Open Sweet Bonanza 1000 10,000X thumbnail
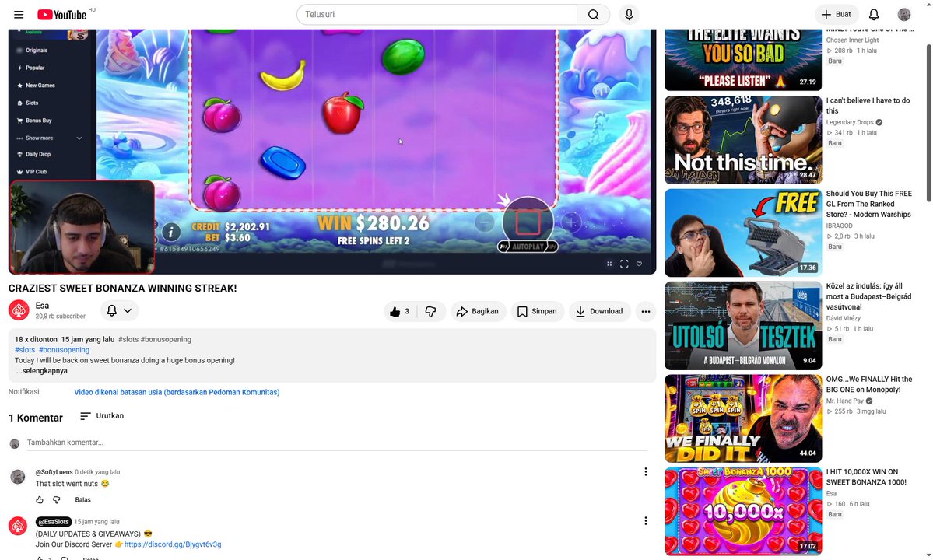This screenshot has width=933, height=560. pos(743,511)
